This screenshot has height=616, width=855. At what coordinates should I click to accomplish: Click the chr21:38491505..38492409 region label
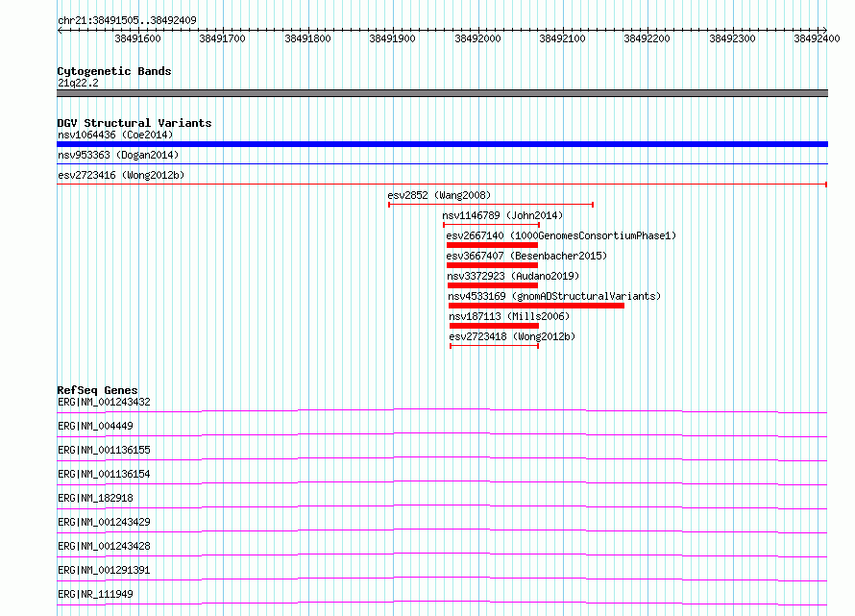127,20
